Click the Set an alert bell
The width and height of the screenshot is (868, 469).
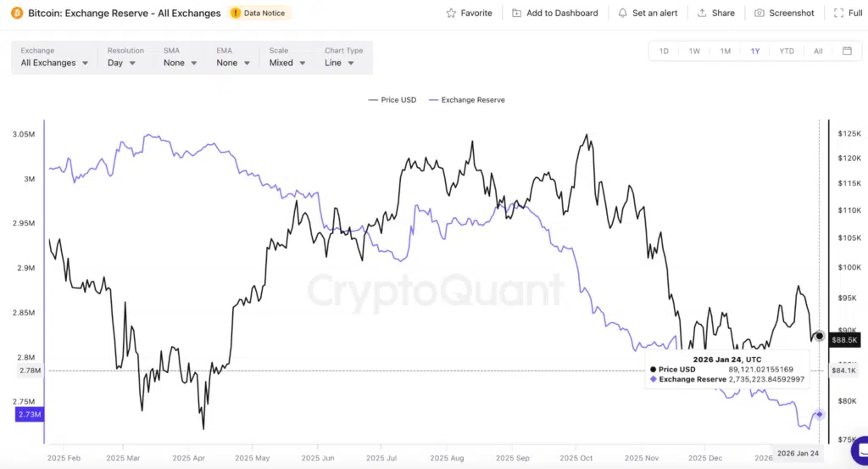click(x=623, y=13)
